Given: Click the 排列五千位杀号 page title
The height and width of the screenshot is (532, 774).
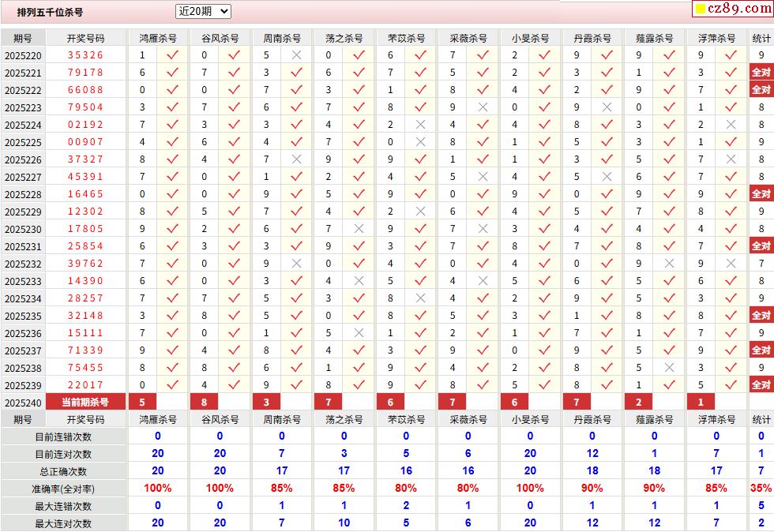Looking at the screenshot, I should (x=50, y=13).
